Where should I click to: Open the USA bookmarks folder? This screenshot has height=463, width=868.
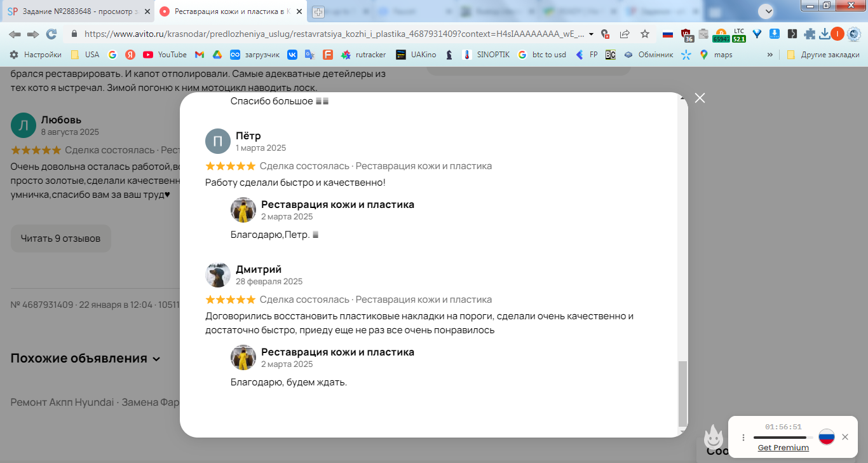85,55
